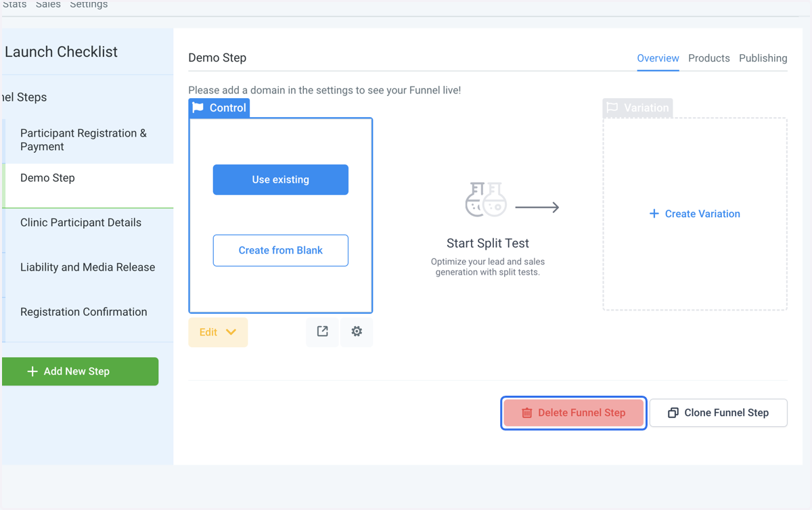Open the Sales menu item

(x=48, y=5)
